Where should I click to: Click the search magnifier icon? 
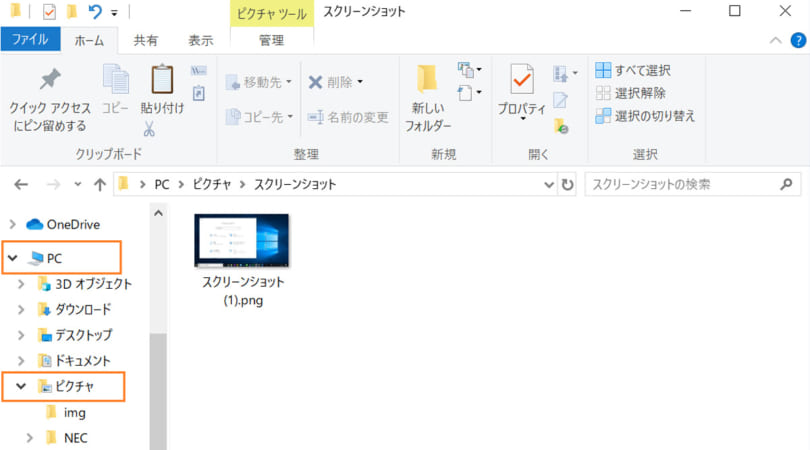tap(786, 184)
